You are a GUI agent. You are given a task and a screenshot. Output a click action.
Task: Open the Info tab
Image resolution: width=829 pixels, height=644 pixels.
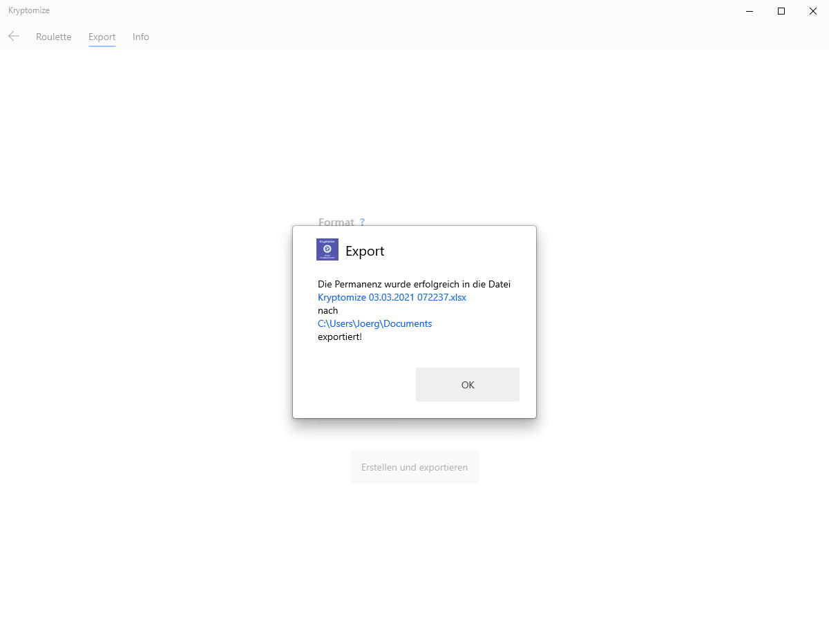(141, 37)
